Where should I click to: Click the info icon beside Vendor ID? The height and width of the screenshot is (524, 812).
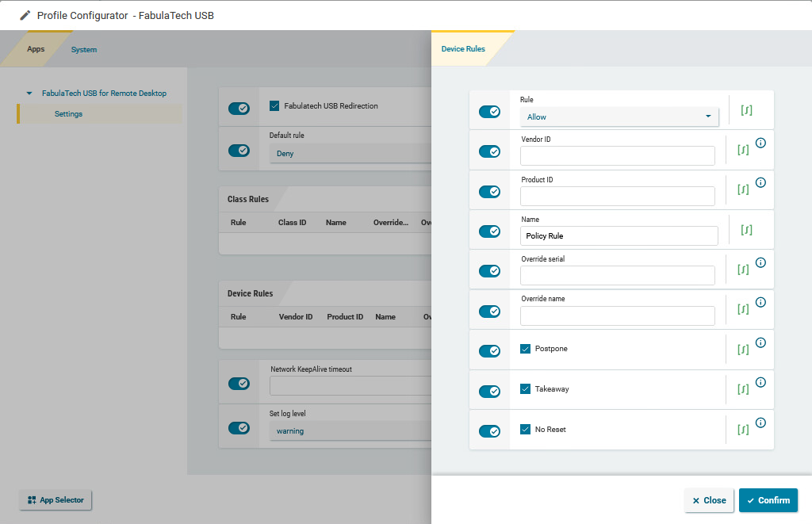point(760,143)
